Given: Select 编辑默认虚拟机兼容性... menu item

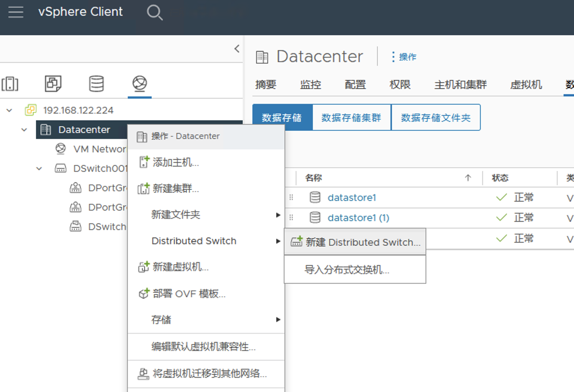Looking at the screenshot, I should pos(206,347).
